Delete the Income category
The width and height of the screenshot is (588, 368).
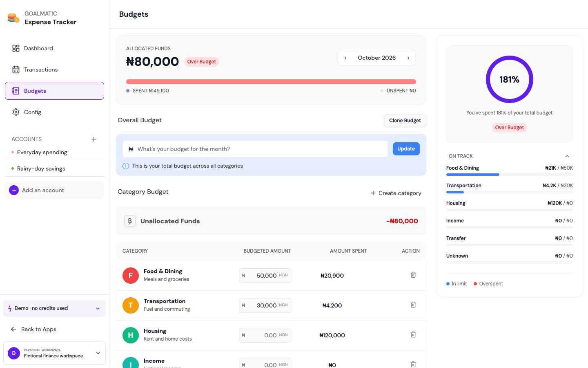pyautogui.click(x=413, y=364)
